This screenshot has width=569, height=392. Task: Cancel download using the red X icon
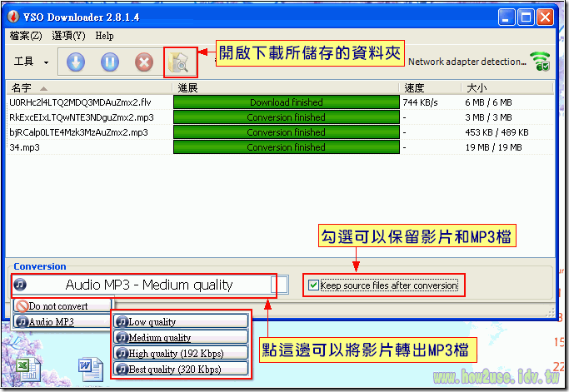tap(144, 62)
